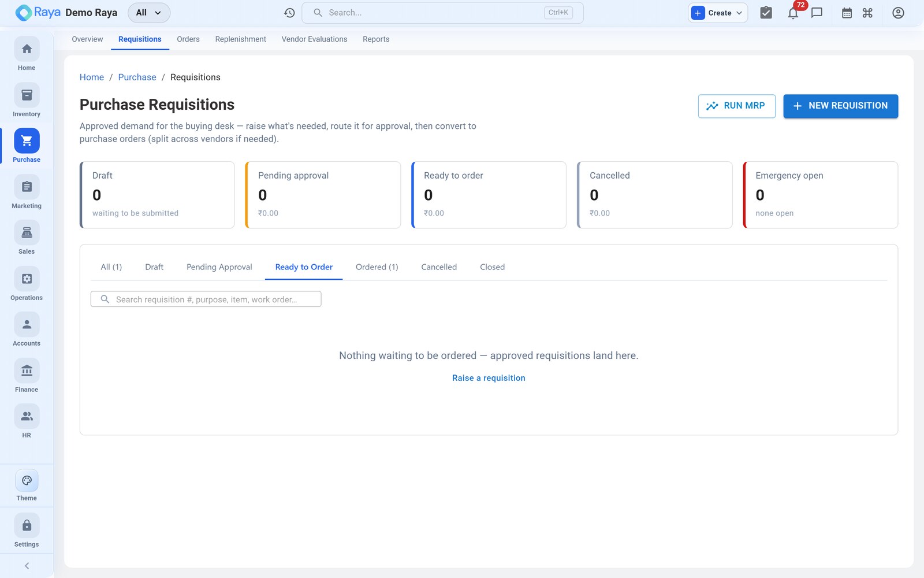Go to Home breadcrumb link

(x=92, y=77)
